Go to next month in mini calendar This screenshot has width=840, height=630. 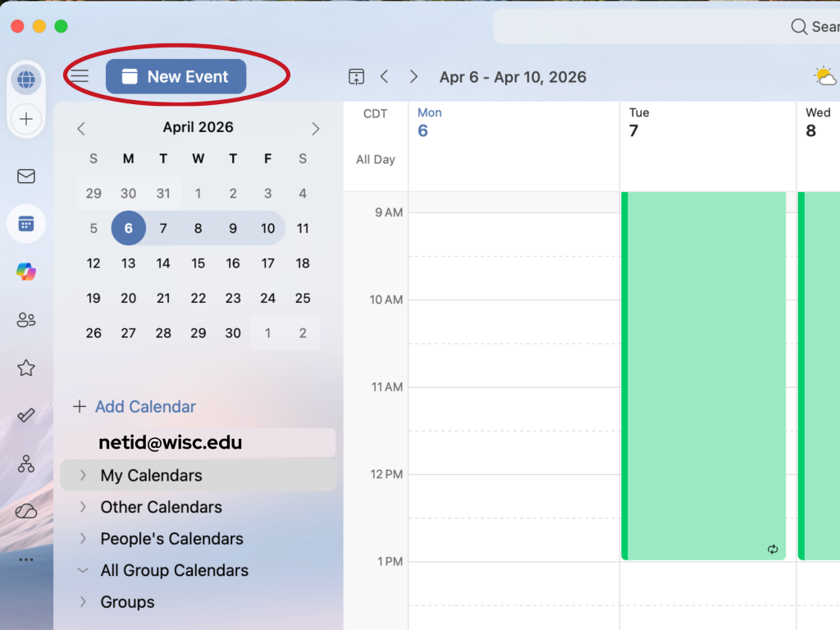pos(316,128)
